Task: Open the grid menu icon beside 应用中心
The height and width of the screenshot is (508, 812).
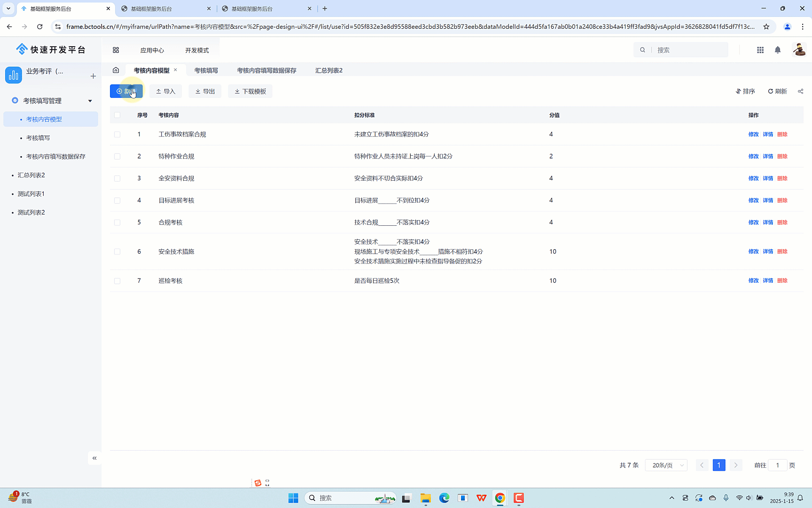Action: [x=116, y=50]
